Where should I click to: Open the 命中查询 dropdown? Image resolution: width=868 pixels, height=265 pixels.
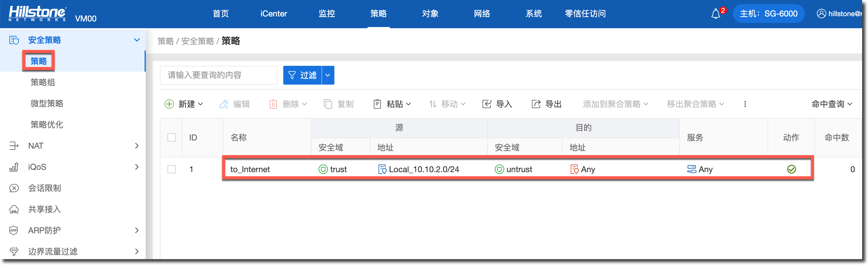point(831,104)
